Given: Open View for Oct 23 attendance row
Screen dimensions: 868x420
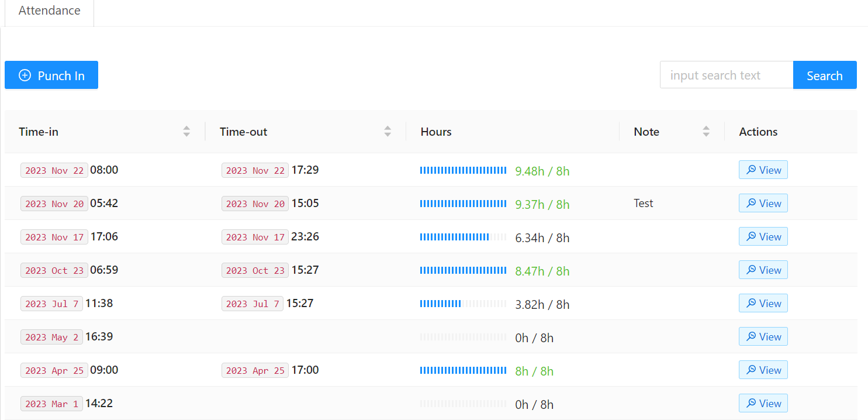Looking at the screenshot, I should click(763, 270).
